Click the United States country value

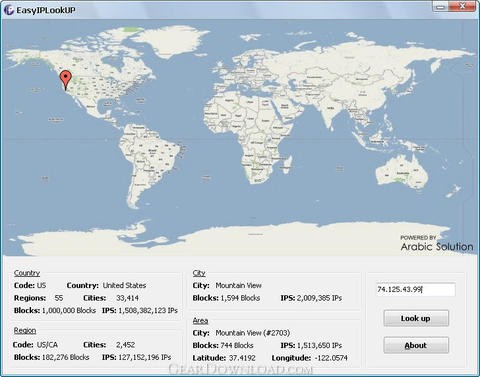tap(124, 285)
